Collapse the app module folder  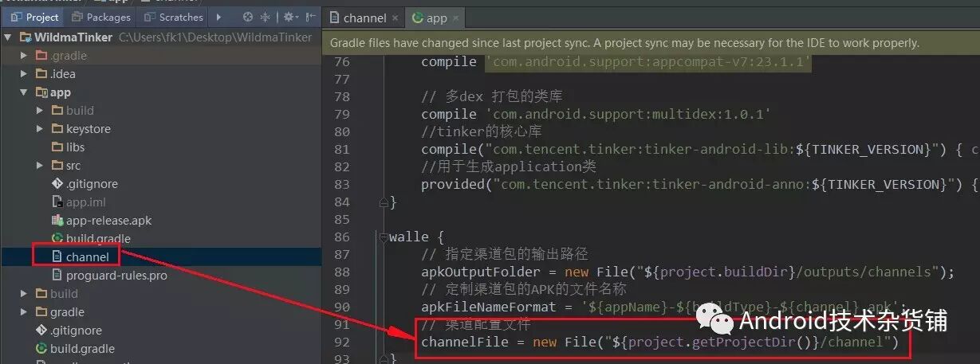tap(24, 92)
